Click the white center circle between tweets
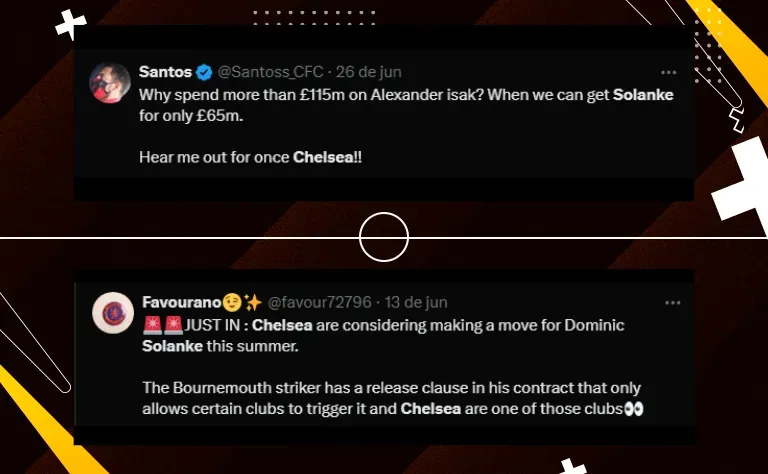768x474 pixels. [x=384, y=237]
